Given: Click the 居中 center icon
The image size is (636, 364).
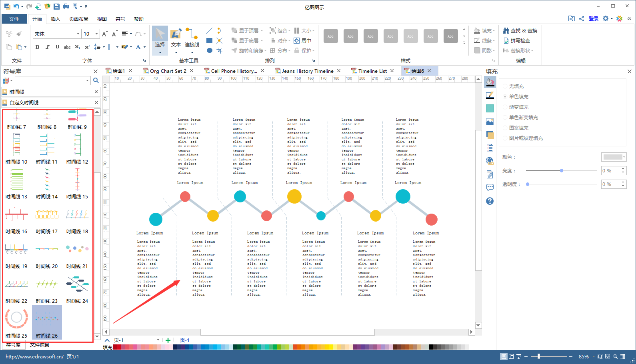Looking at the screenshot, I should tap(302, 40).
